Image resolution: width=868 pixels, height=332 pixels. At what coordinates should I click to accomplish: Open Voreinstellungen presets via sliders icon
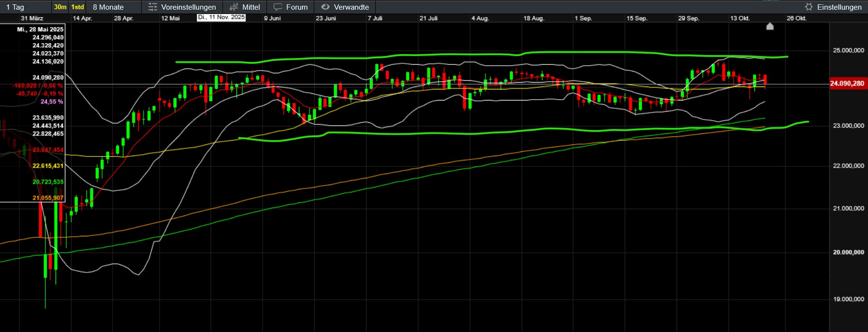tap(153, 7)
